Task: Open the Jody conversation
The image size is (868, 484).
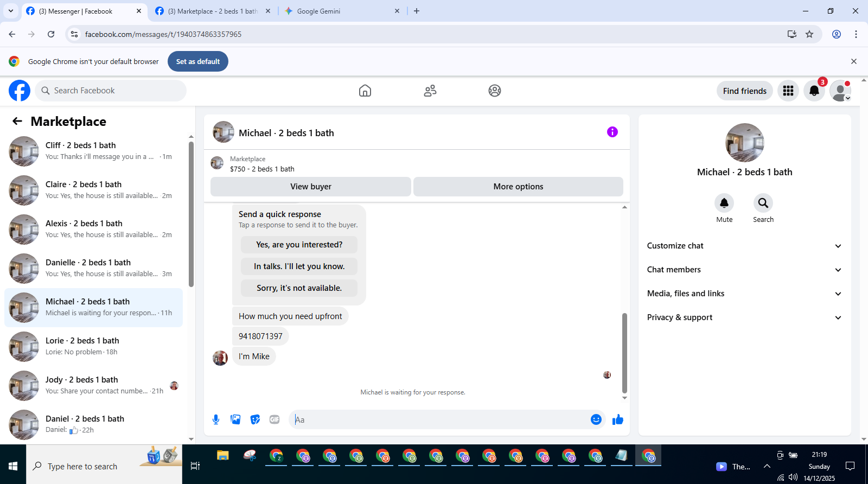Action: click(93, 386)
